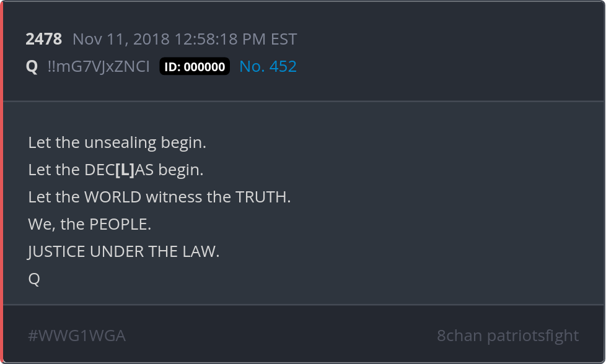The height and width of the screenshot is (364, 606).
Task: Click the Q signature at end of post
Action: pyautogui.click(x=34, y=279)
